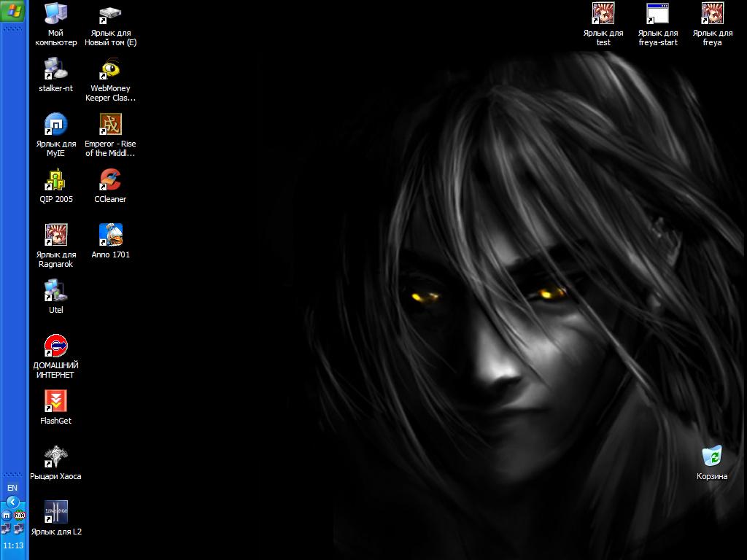This screenshot has width=747, height=560.
Task: Select the Корзина recycle bin icon
Action: point(712,463)
